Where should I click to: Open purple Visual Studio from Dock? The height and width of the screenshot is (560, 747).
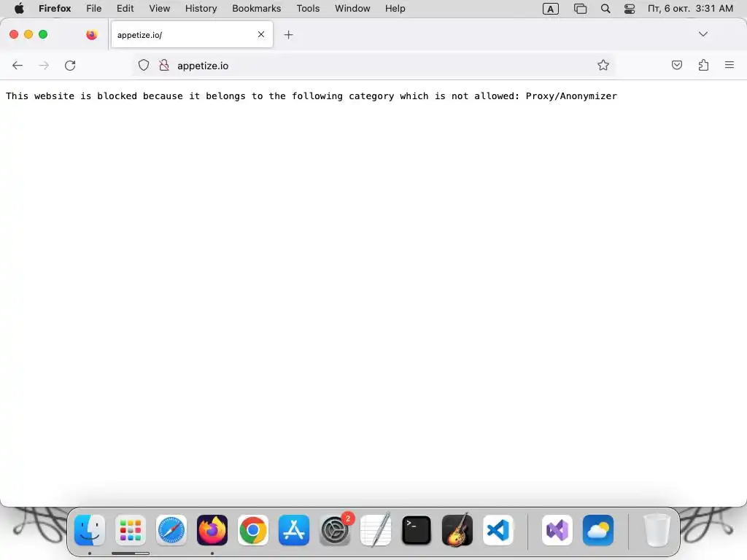[x=557, y=530]
